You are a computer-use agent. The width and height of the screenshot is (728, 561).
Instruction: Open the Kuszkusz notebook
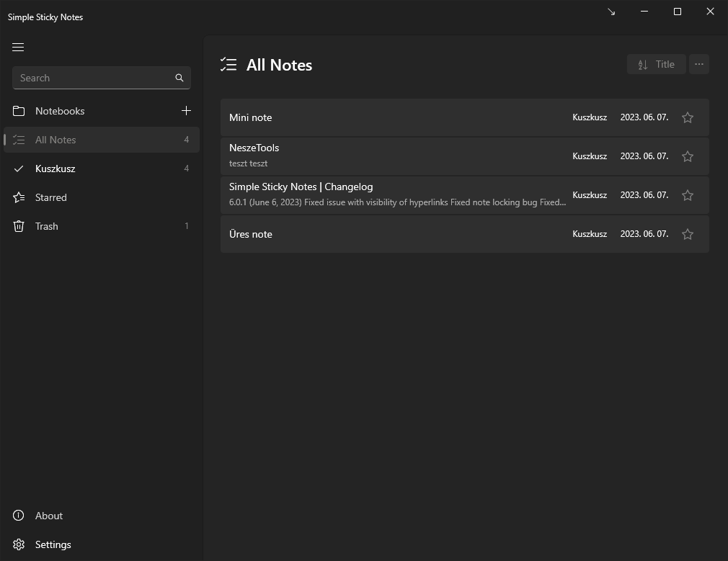[101, 169]
